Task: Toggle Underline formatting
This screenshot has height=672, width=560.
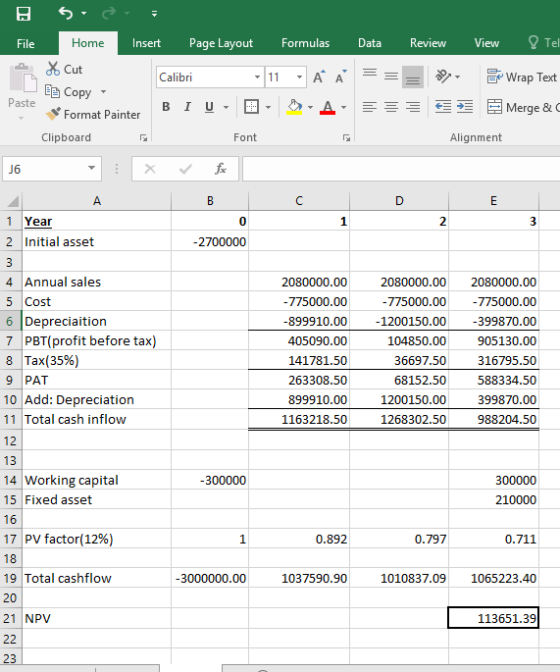Action: [x=209, y=107]
